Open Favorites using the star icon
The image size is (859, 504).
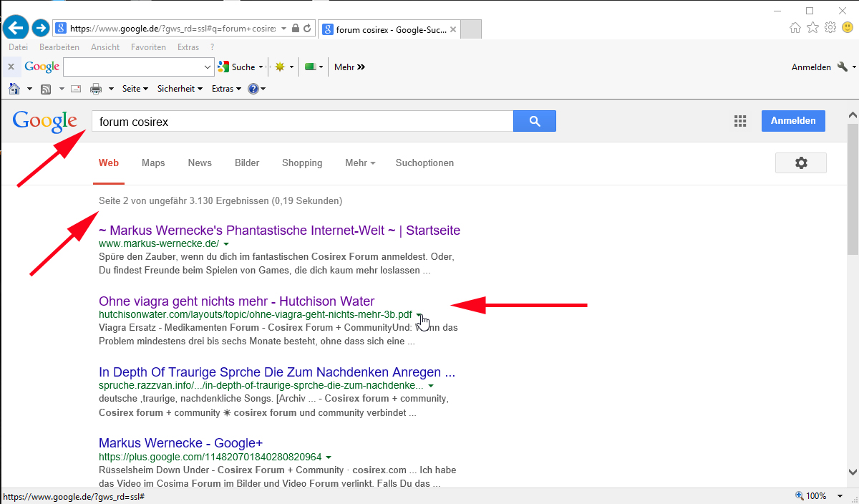tap(812, 28)
